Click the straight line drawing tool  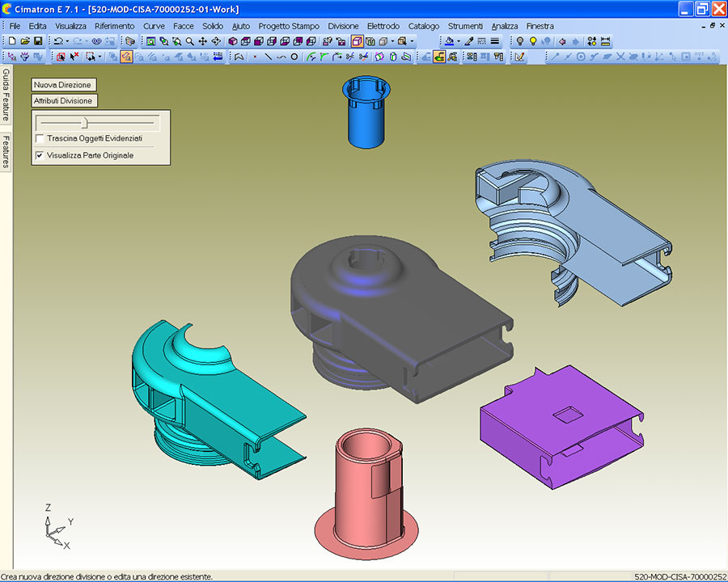268,57
